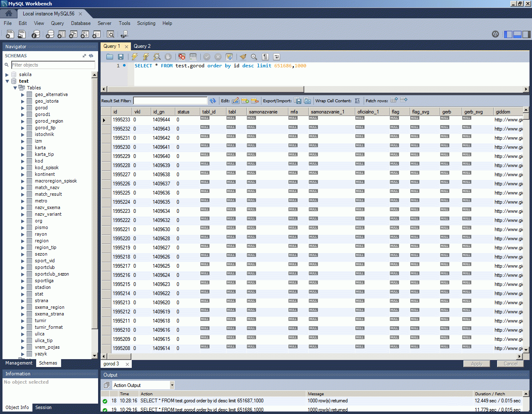The height and width of the screenshot is (414, 532).
Task: Click the Apply button
Action: pyautogui.click(x=477, y=364)
